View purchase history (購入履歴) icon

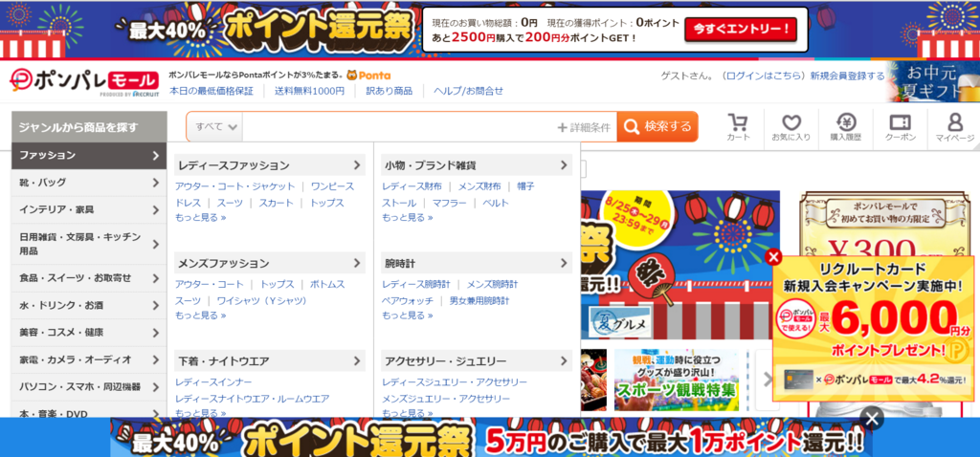(846, 127)
